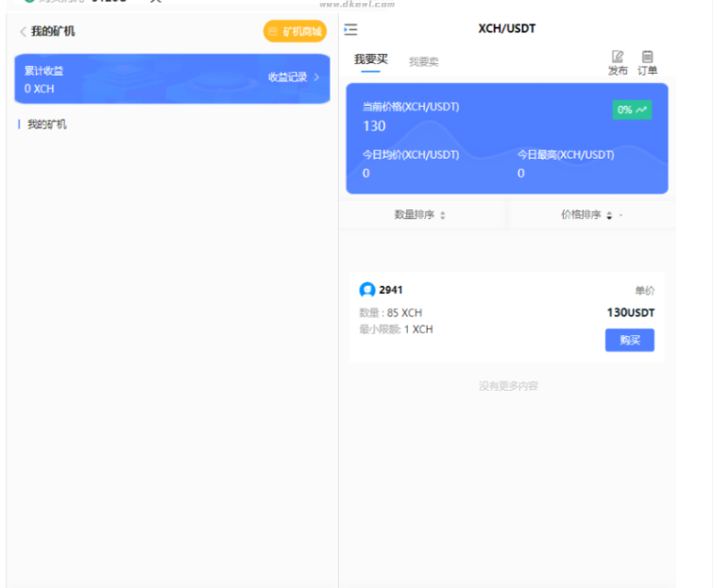Open the 矿机商城 store button
This screenshot has width=713, height=588.
coord(295,31)
